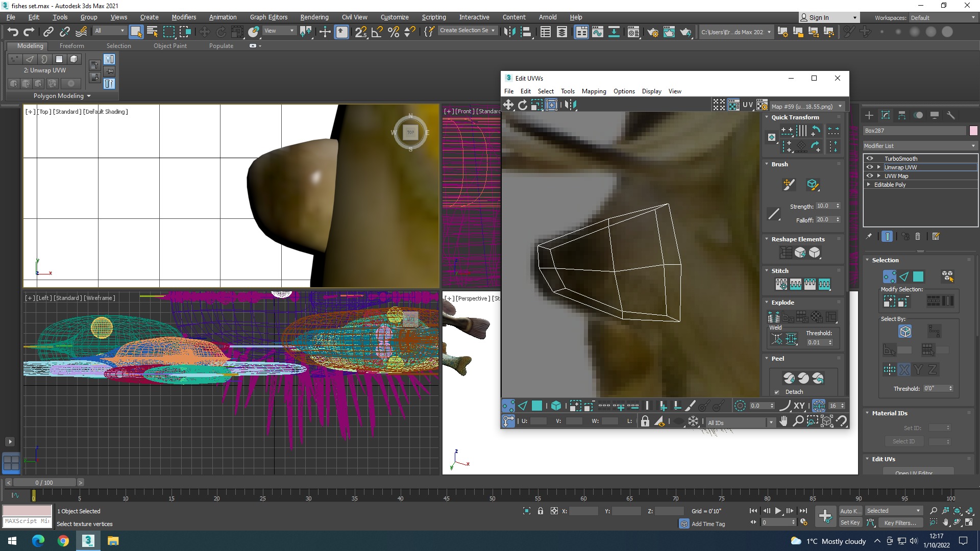The height and width of the screenshot is (551, 980).
Task: Click the Box287 object color swatch
Action: [973, 131]
